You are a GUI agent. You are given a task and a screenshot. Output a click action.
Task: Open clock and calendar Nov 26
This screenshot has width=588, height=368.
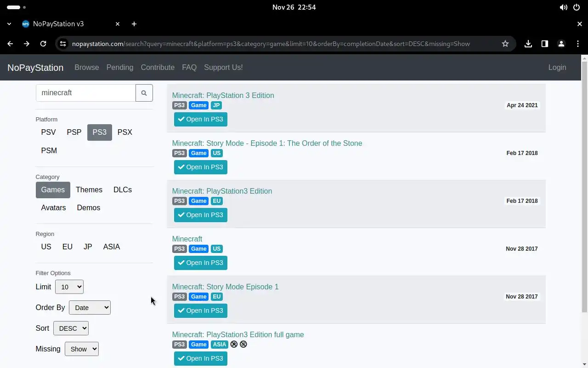pos(294,7)
